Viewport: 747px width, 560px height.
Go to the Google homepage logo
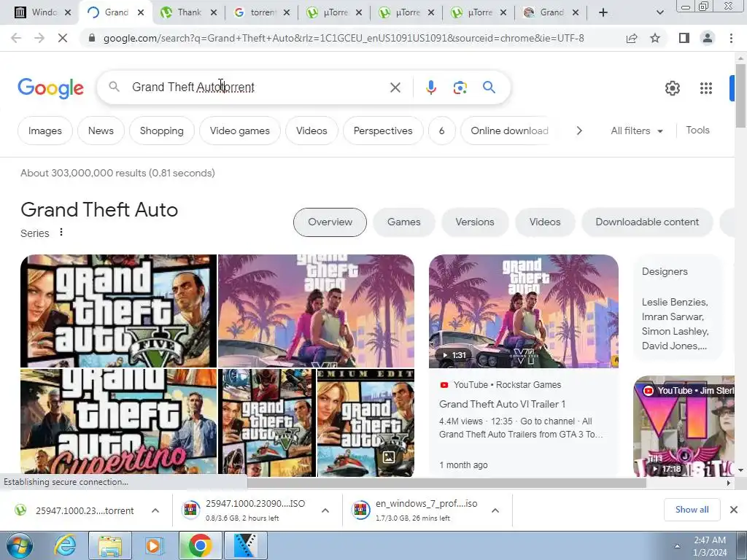click(50, 88)
